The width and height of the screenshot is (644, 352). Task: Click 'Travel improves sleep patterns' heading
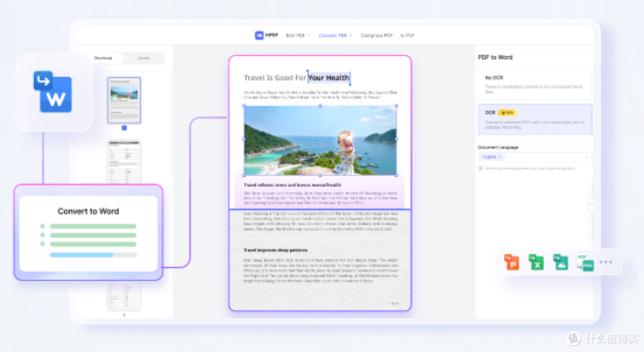(275, 250)
